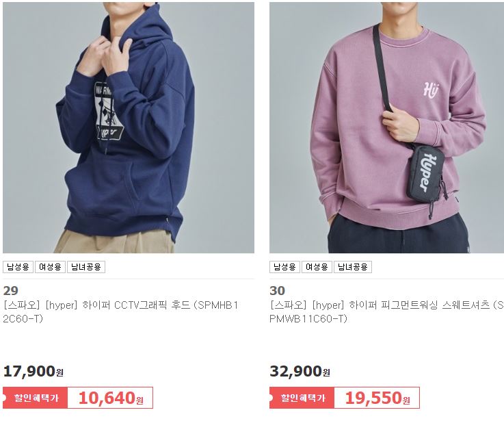The height and width of the screenshot is (421, 504).
Task: Click the WARNING graphic on navy hoodie
Action: (x=108, y=112)
